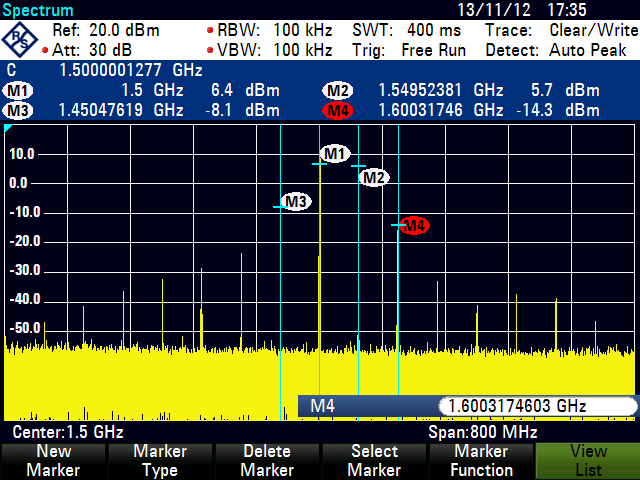The width and height of the screenshot is (640, 480).
Task: Click the Span 800 MHz label
Action: pos(483,432)
